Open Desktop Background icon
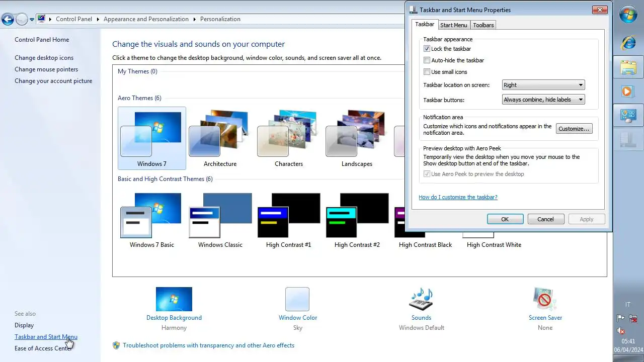This screenshot has height=362, width=644. pos(174,299)
